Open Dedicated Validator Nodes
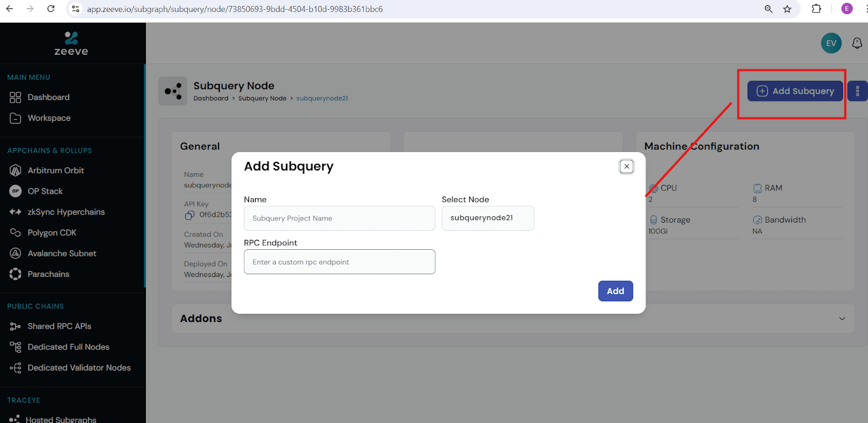Viewport: 868px width, 423px height. pos(79,368)
